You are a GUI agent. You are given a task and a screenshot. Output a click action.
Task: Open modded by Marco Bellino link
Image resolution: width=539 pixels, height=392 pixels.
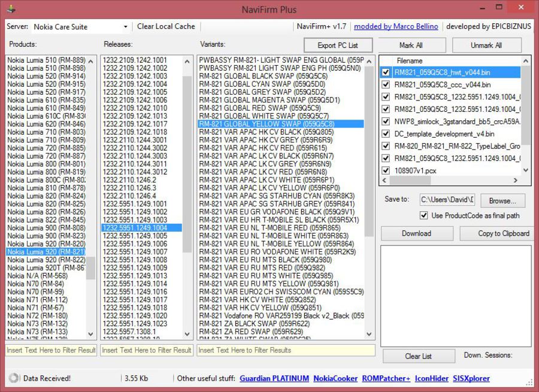(396, 26)
